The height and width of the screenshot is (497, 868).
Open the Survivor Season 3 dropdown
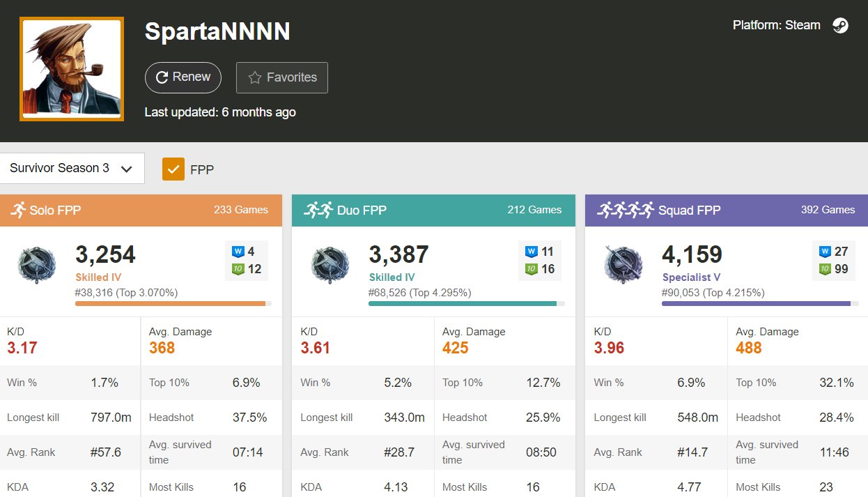pos(72,169)
